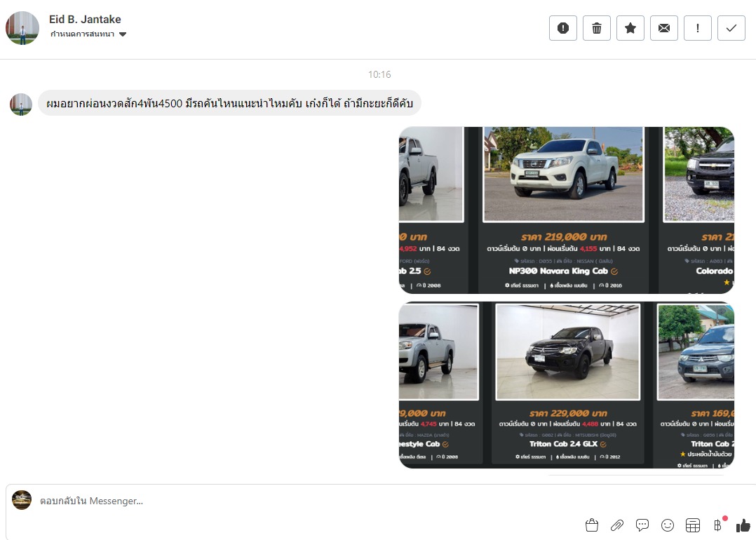
Task: Mark conversation as done with checkmark
Action: (x=731, y=28)
